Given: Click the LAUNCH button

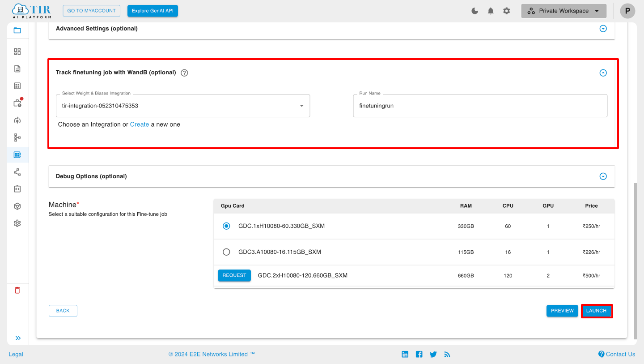Looking at the screenshot, I should tap(597, 311).
